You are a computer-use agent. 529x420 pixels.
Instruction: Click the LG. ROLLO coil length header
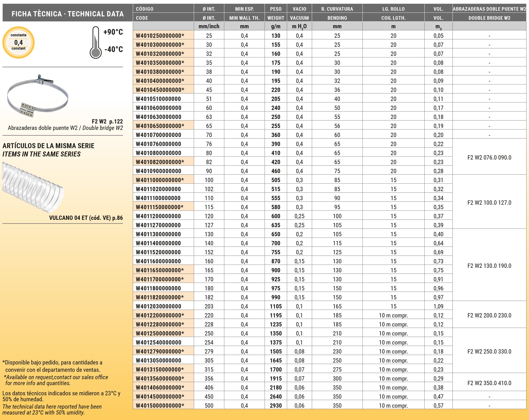tap(393, 13)
